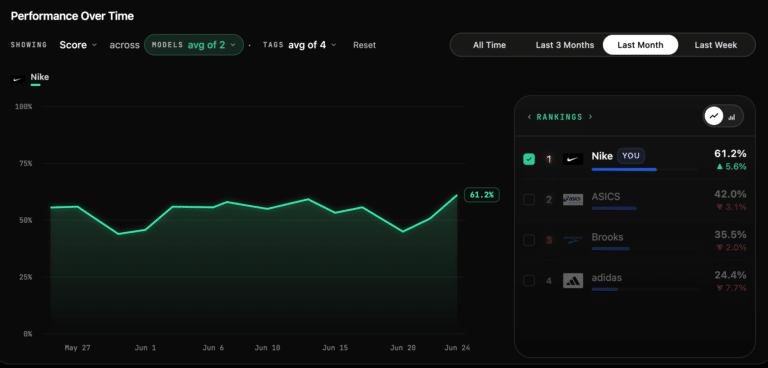Uncheck the Nike checkbox
This screenshot has height=368, width=768.
coord(529,159)
